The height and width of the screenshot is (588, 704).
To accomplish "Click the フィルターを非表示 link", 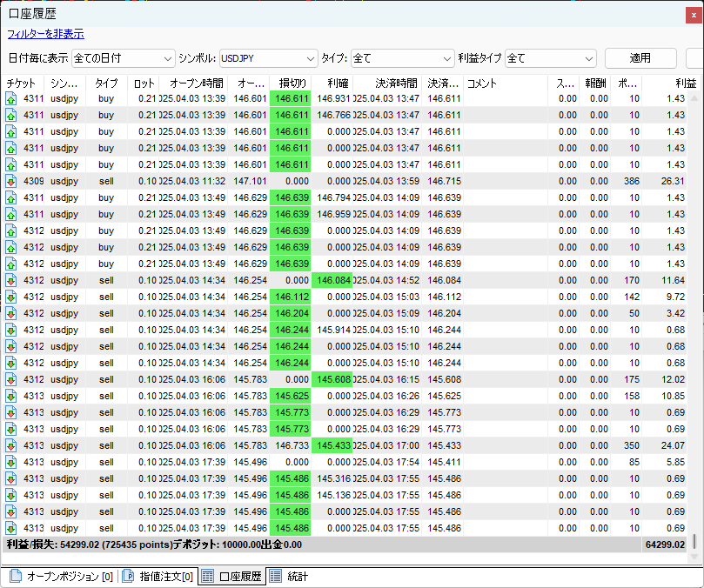I will coord(46,34).
